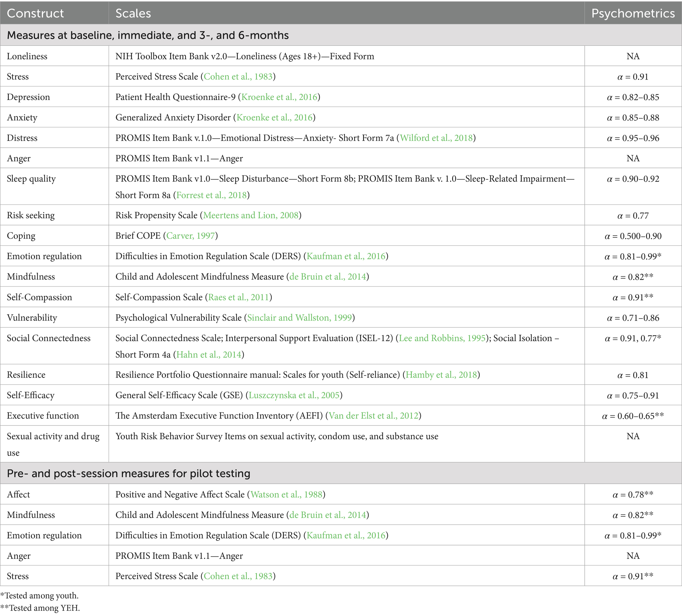682x616 pixels.
Task: Select the Brief COPE alpha value cell
Action: tap(633, 236)
